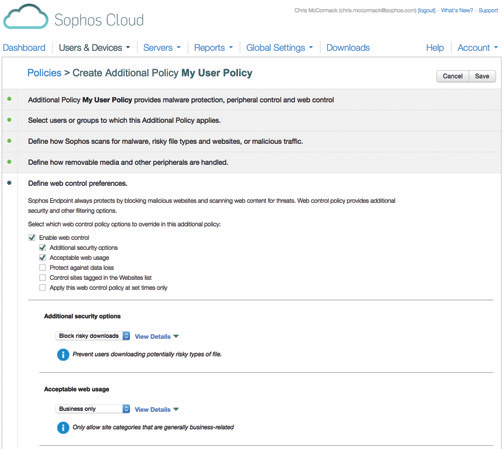This screenshot has width=504, height=449.
Task: Click green bullet beside 'Define how Sophos scans'
Action: [9, 141]
